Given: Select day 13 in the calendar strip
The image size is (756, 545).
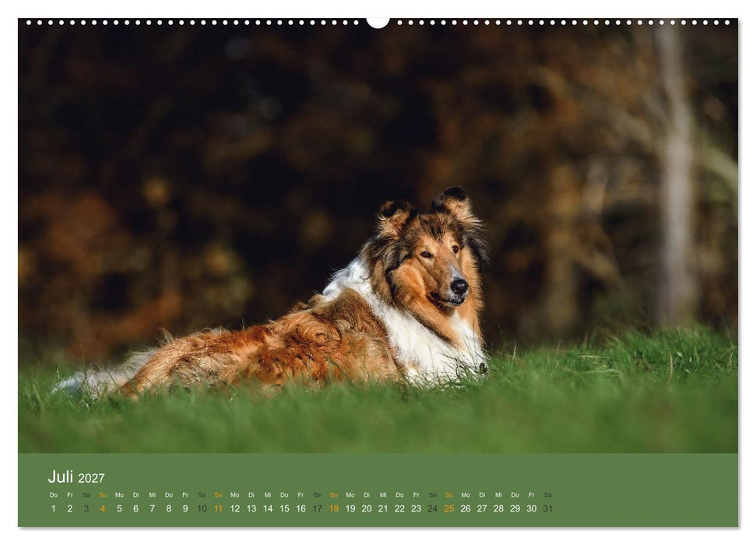Looking at the screenshot, I should tap(251, 508).
